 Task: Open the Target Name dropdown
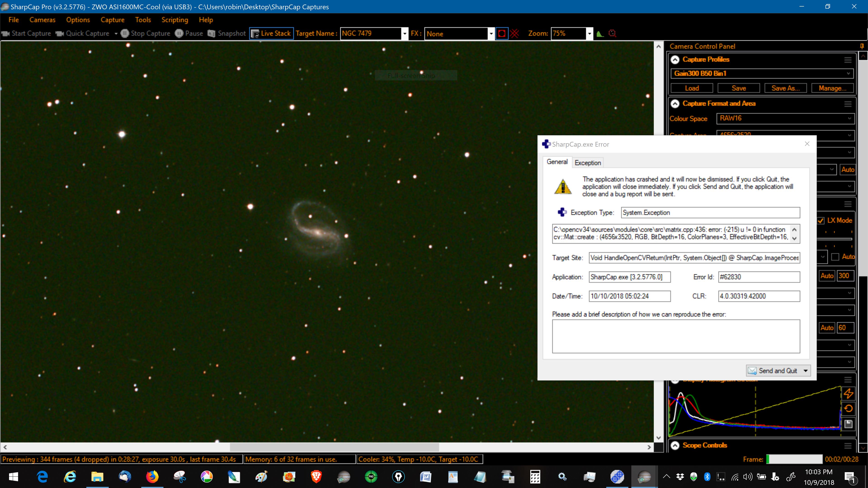coord(405,34)
